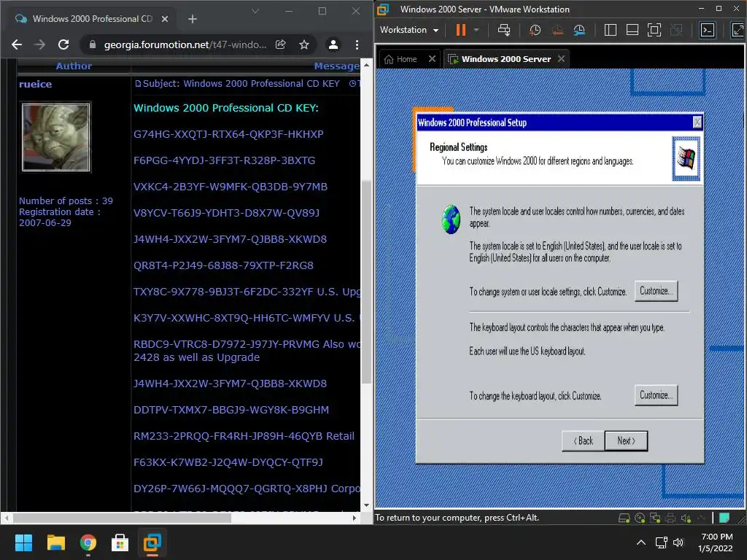Click the rueice author name link
Viewport: 747px width, 560px height.
[x=35, y=84]
